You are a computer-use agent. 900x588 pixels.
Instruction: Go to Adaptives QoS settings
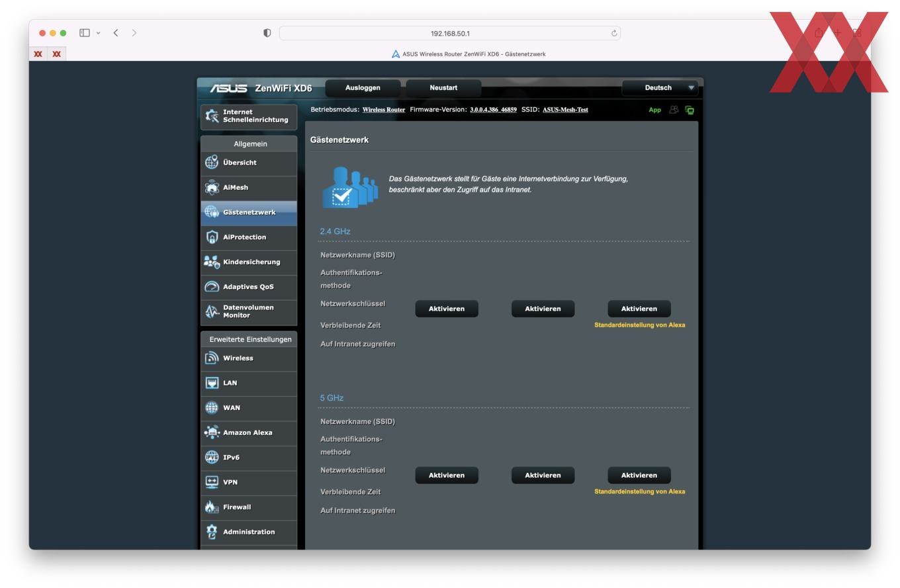[x=249, y=287]
